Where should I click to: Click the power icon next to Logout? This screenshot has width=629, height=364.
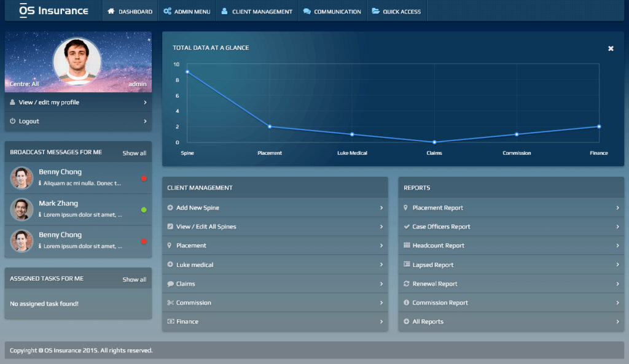12,121
